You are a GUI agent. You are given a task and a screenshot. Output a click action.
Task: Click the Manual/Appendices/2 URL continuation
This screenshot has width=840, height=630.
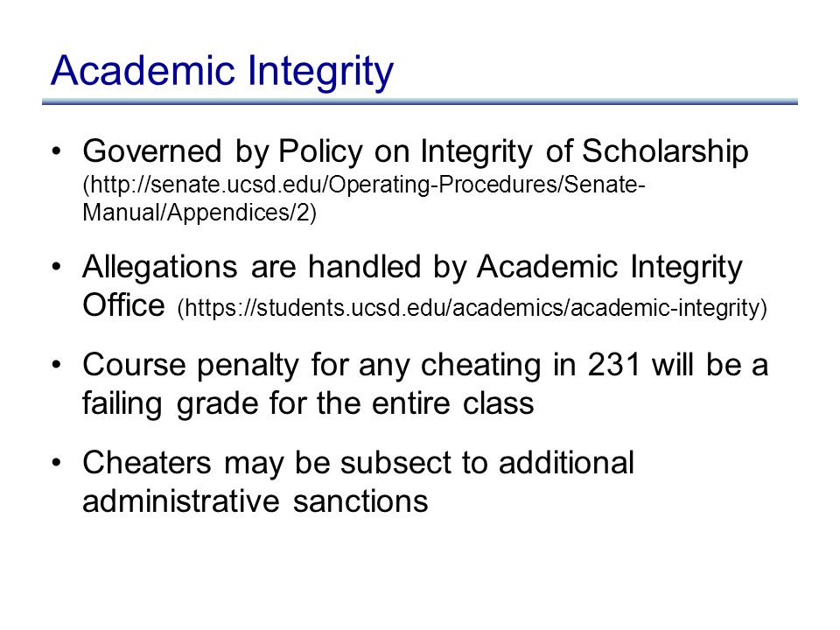point(199,213)
